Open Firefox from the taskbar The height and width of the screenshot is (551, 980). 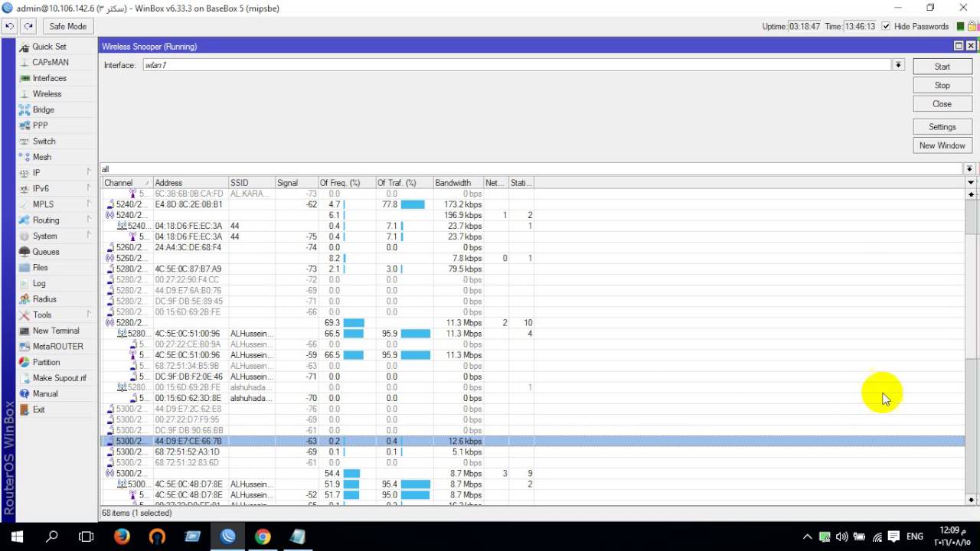[122, 536]
